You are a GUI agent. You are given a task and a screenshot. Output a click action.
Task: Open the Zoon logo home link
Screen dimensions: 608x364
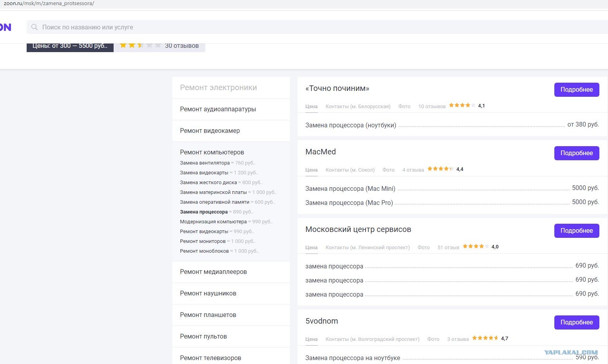(5, 27)
